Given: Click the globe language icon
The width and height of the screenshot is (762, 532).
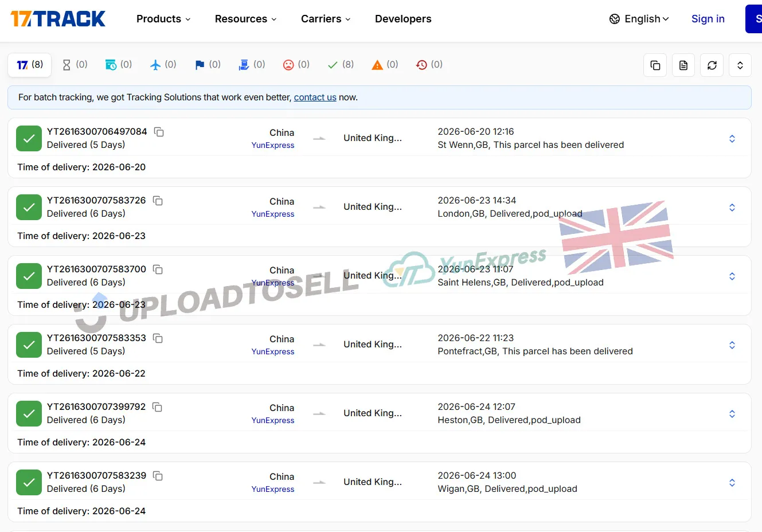Looking at the screenshot, I should click(615, 19).
